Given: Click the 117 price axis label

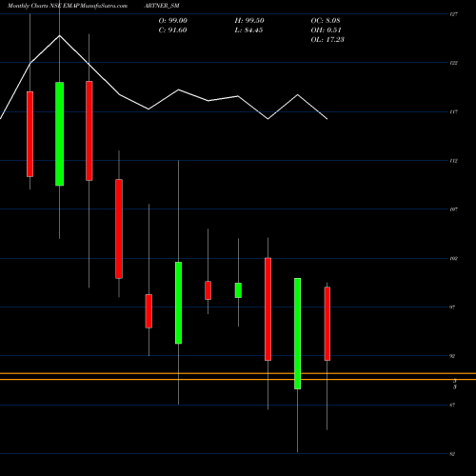Looking at the screenshot, I should click(x=453, y=111).
